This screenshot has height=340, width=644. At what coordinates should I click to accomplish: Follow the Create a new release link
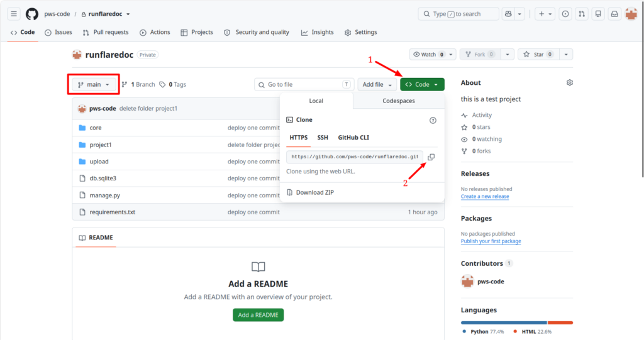click(x=485, y=196)
